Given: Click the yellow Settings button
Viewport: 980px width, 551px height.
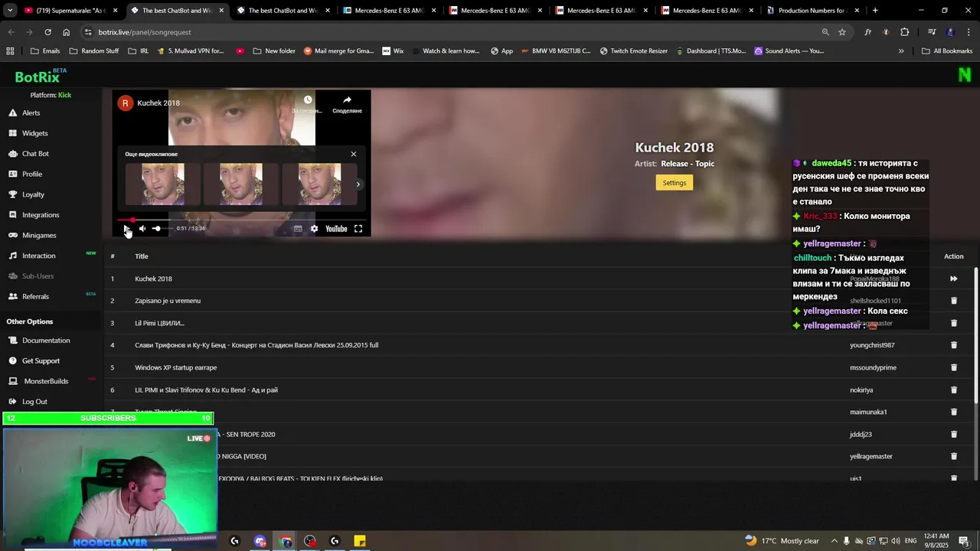Looking at the screenshot, I should pos(674,183).
